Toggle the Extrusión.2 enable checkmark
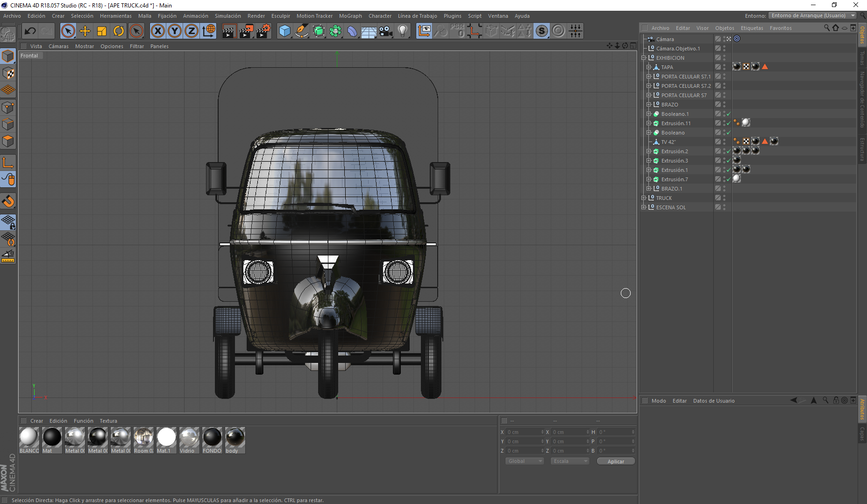867x504 pixels. pos(728,151)
